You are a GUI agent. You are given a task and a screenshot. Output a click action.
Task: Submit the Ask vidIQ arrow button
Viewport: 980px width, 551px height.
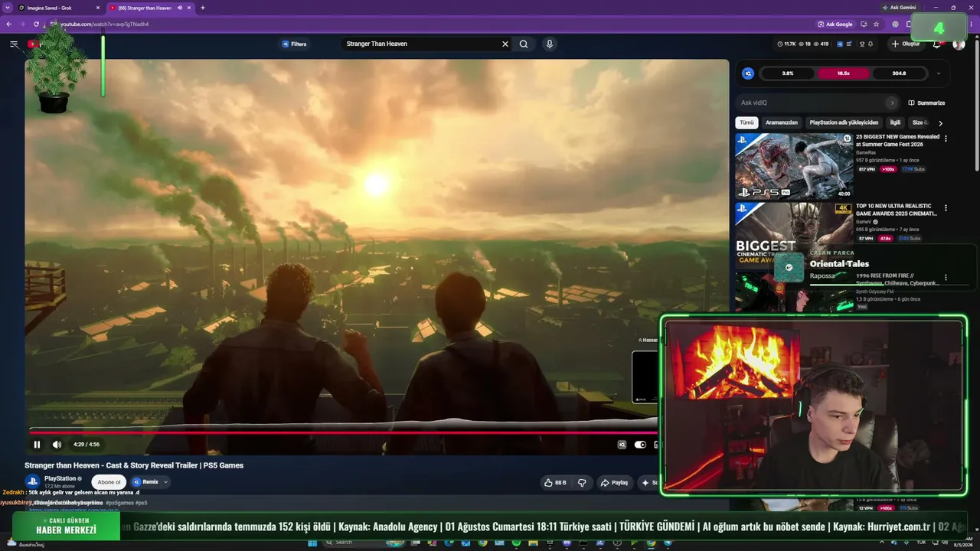point(892,103)
